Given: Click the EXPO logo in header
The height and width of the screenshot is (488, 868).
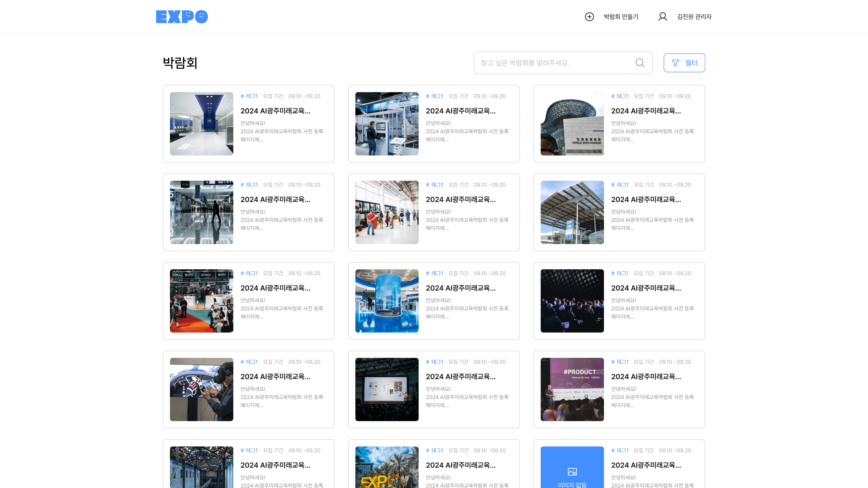Looking at the screenshot, I should [x=182, y=17].
